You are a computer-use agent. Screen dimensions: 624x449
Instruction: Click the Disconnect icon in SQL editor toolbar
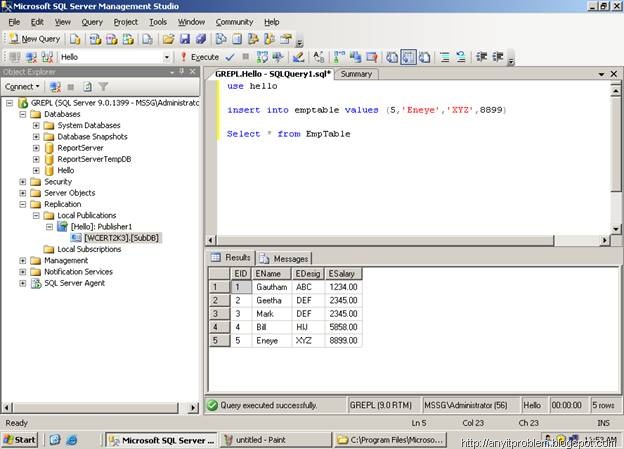[x=31, y=57]
